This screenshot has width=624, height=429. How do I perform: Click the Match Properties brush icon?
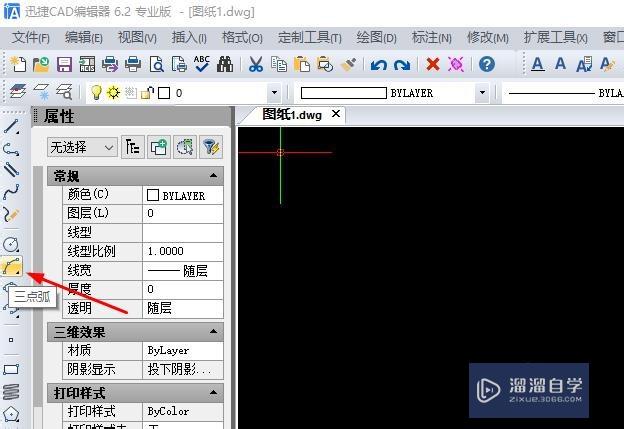348,64
